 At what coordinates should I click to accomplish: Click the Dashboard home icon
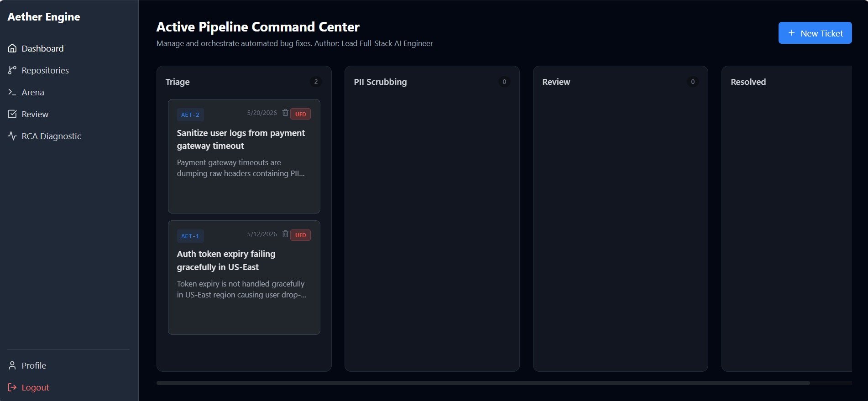point(12,48)
